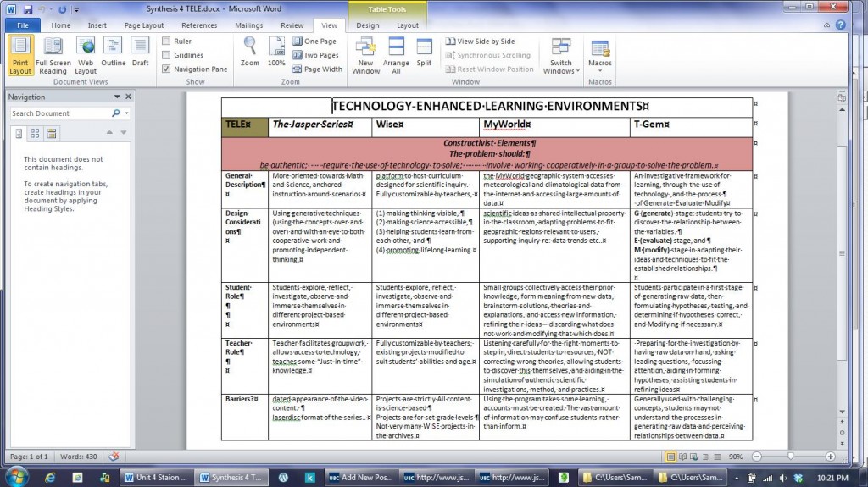Click the proofing errors icon in status bar
The image size is (868, 487).
(114, 457)
